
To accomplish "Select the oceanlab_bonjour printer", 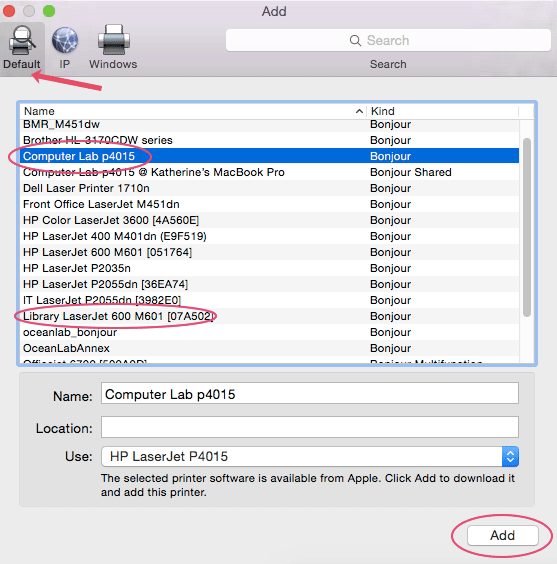I will [x=269, y=332].
